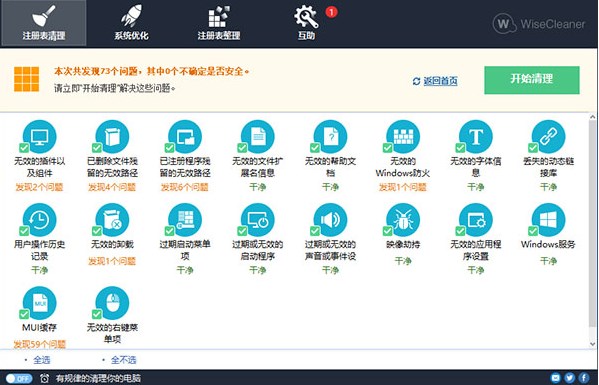Uncheck the MUI缓存 checkbox
The height and width of the screenshot is (385, 599).
coord(24,314)
